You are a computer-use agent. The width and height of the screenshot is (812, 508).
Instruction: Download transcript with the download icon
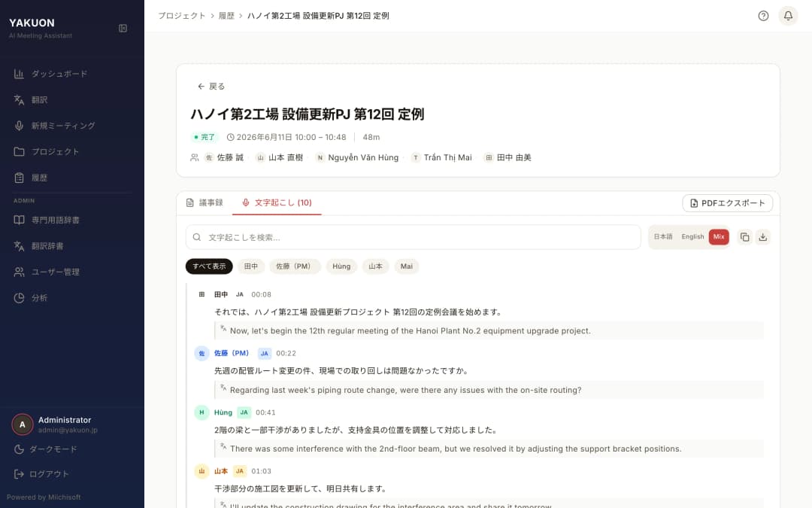pyautogui.click(x=763, y=237)
